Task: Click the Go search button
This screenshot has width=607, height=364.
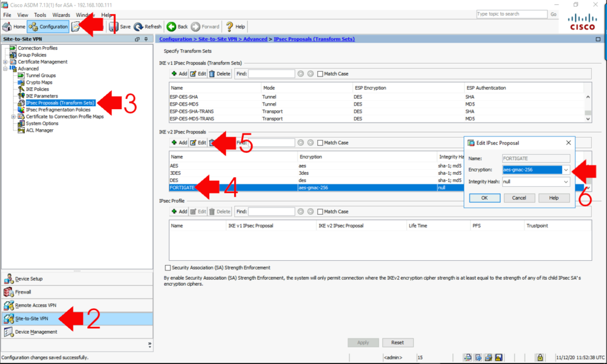Action: [x=554, y=14]
